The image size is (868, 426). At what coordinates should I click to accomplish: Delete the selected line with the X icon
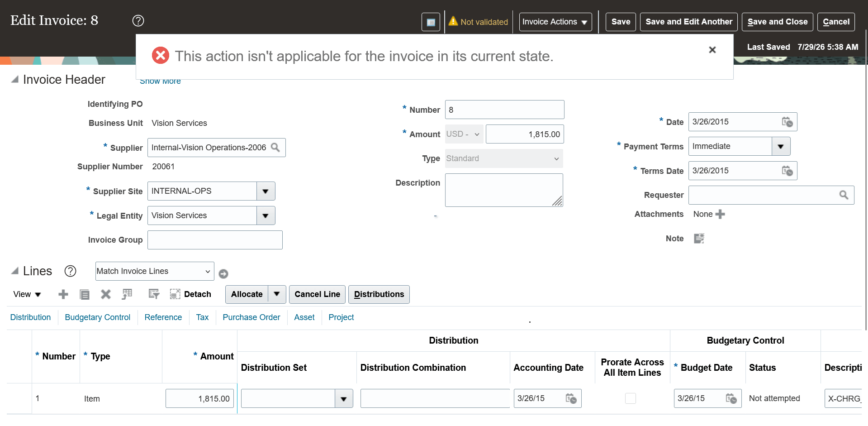106,295
